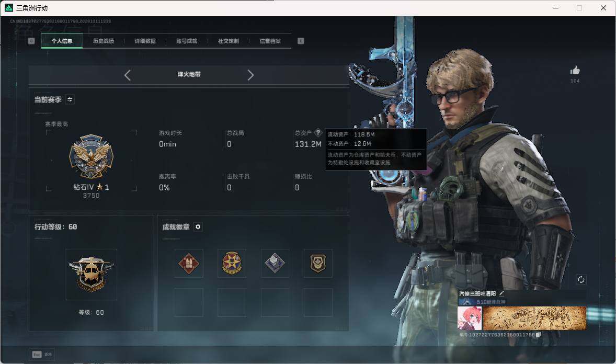Click the 汽修三班叶清阳 player name
The height and width of the screenshot is (364, 616).
[x=477, y=293]
